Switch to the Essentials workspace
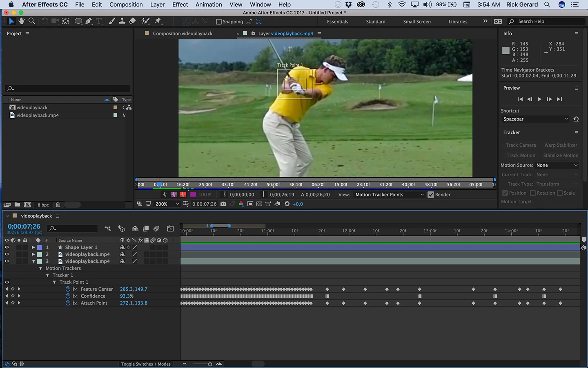The height and width of the screenshot is (368, 588). coord(337,22)
